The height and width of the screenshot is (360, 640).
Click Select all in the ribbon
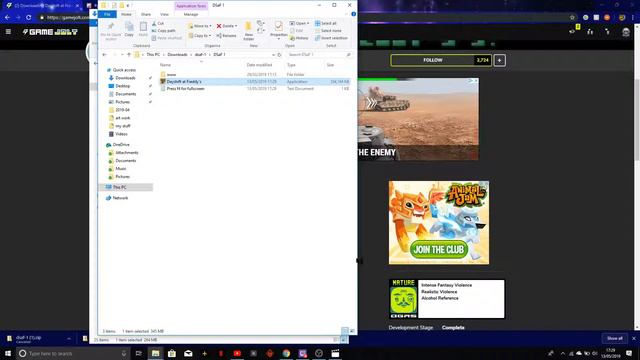coord(326,24)
